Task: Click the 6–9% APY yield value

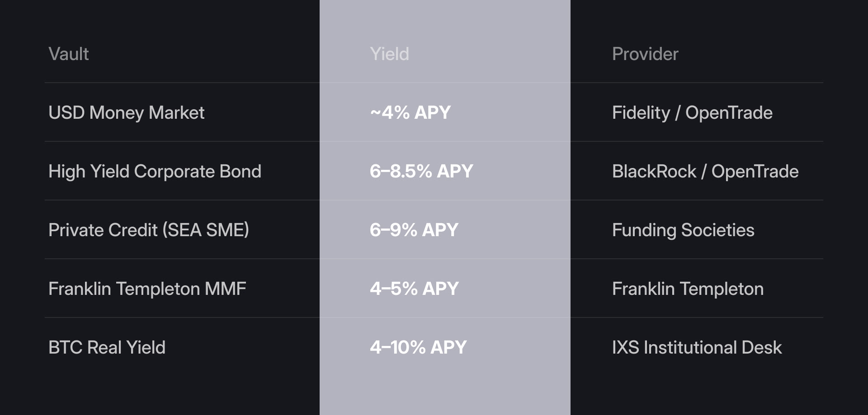Action: click(414, 230)
